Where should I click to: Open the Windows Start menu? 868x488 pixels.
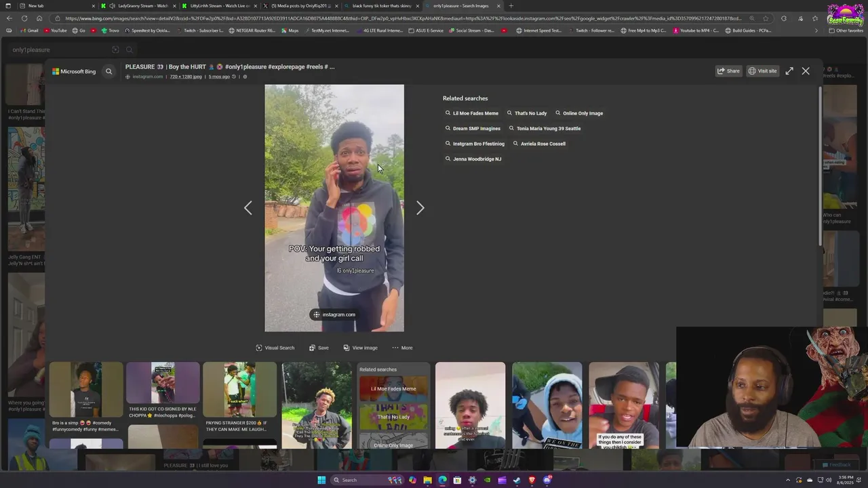pos(321,480)
